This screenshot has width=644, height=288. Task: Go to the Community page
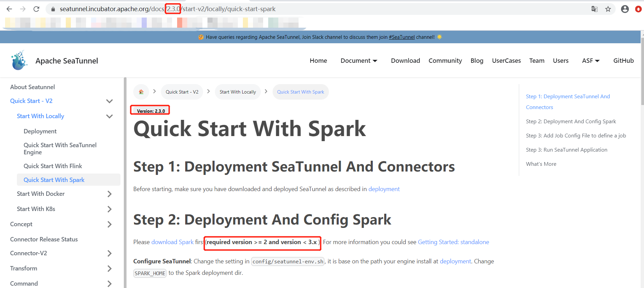pyautogui.click(x=445, y=60)
